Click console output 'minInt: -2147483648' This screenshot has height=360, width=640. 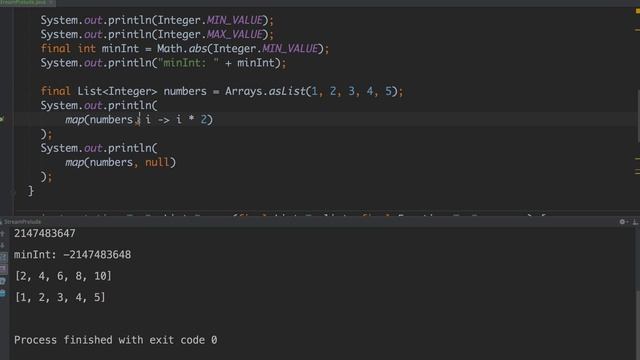(x=73, y=255)
